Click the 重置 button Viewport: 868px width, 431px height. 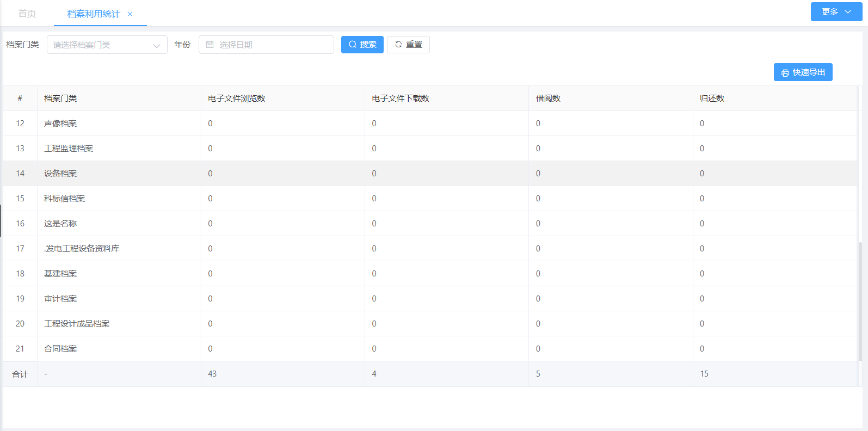click(x=408, y=45)
